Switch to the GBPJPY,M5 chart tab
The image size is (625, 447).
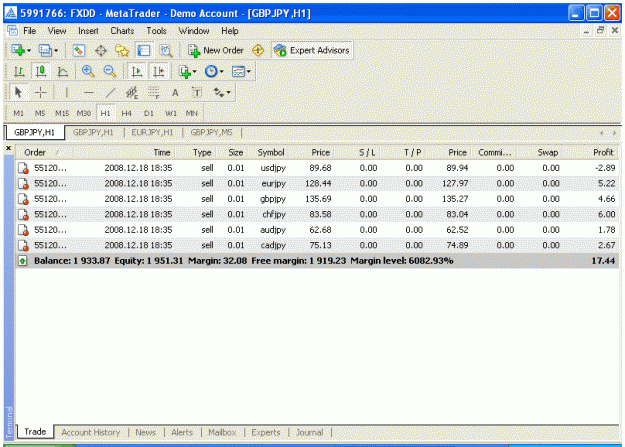[211, 132]
